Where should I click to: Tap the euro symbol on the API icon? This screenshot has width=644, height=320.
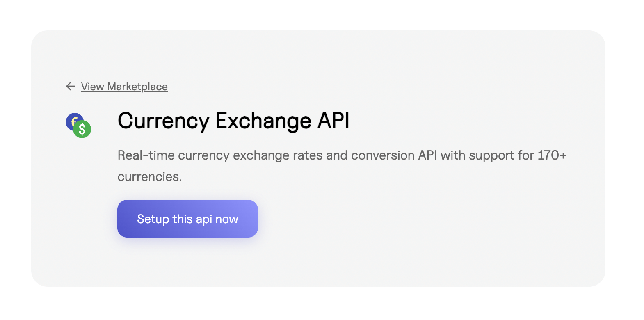click(x=74, y=121)
